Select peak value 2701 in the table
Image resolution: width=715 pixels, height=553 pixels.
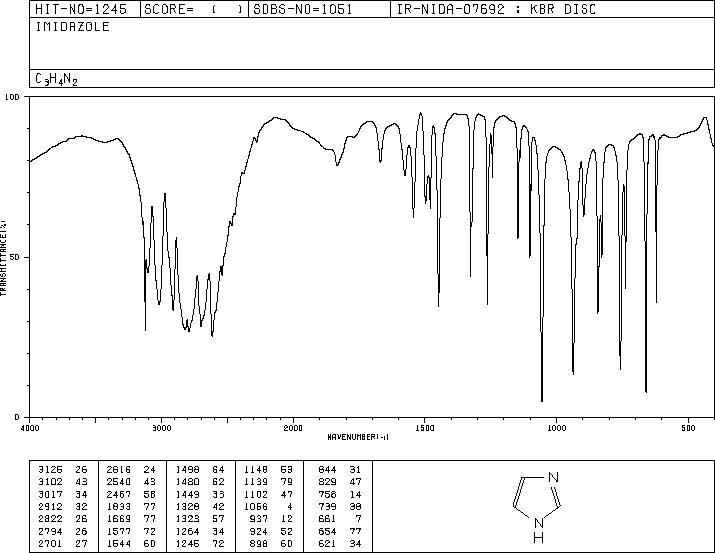50,544
